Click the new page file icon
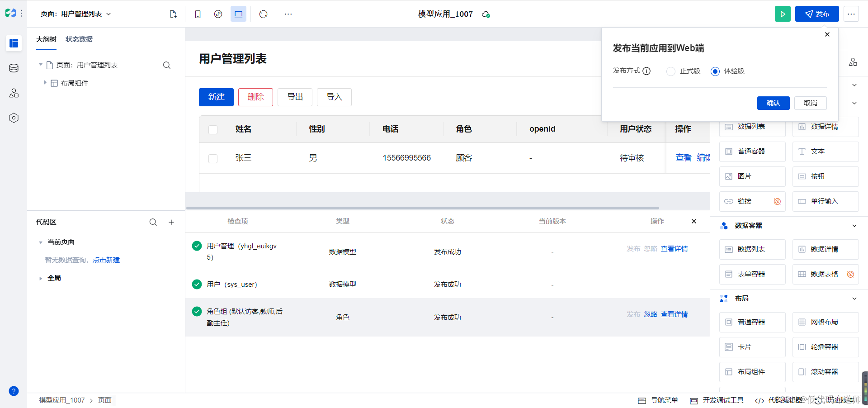The width and height of the screenshot is (868, 408). pos(173,14)
